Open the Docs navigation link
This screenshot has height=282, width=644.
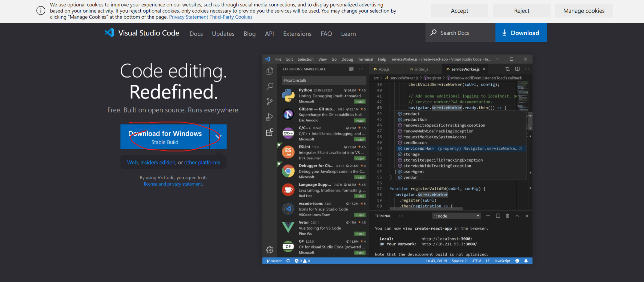pyautogui.click(x=196, y=34)
